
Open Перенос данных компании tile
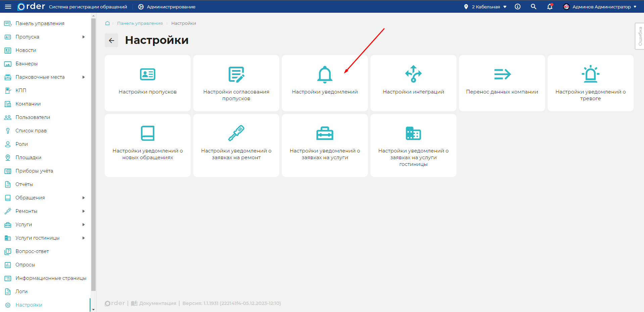point(502,83)
